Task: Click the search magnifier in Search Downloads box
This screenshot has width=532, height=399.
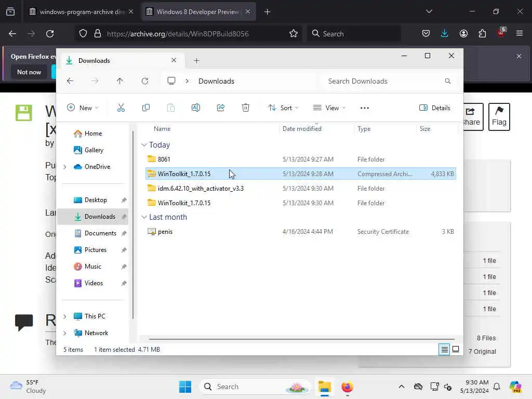Action: click(447, 81)
